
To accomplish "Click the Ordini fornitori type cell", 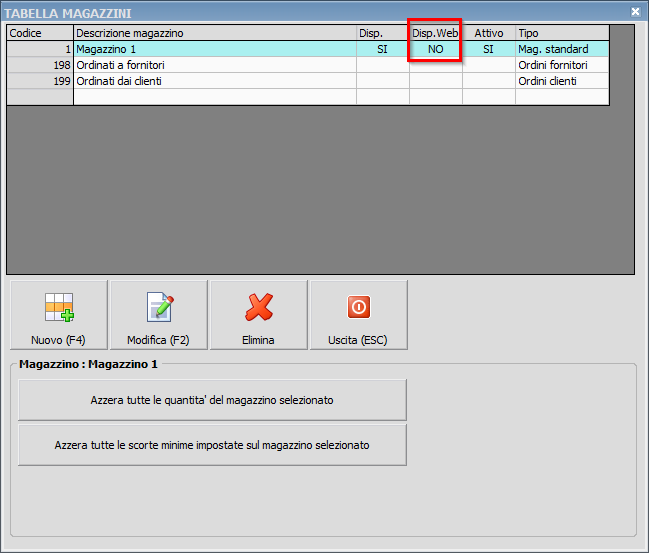I will click(x=562, y=65).
